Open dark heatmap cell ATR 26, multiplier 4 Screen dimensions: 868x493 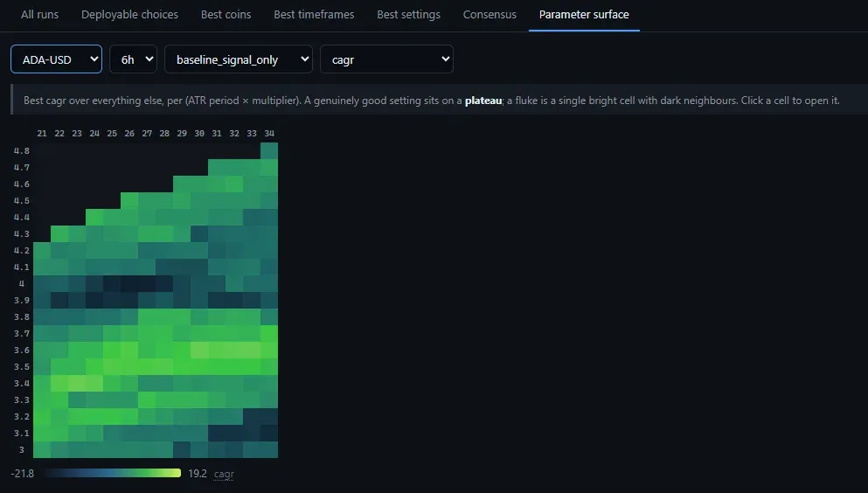(129, 283)
